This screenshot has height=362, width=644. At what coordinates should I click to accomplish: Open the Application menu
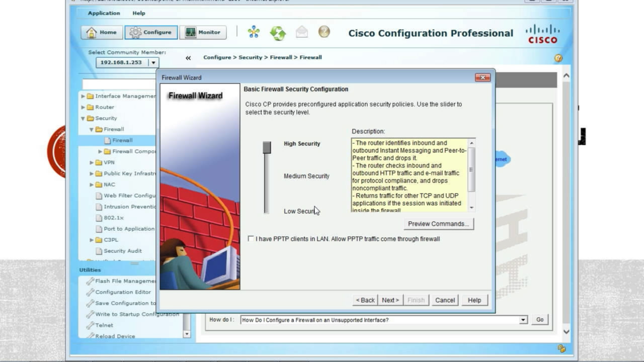[x=104, y=13]
